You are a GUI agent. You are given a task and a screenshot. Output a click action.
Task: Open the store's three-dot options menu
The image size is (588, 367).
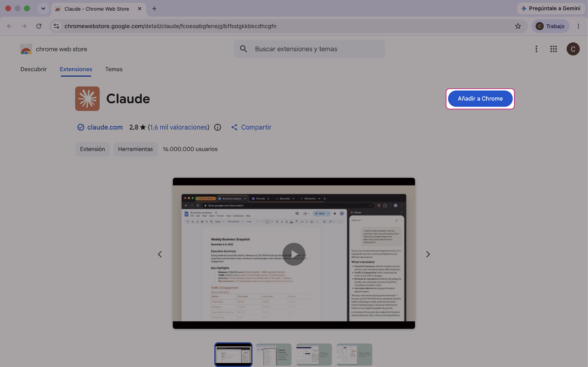click(536, 49)
